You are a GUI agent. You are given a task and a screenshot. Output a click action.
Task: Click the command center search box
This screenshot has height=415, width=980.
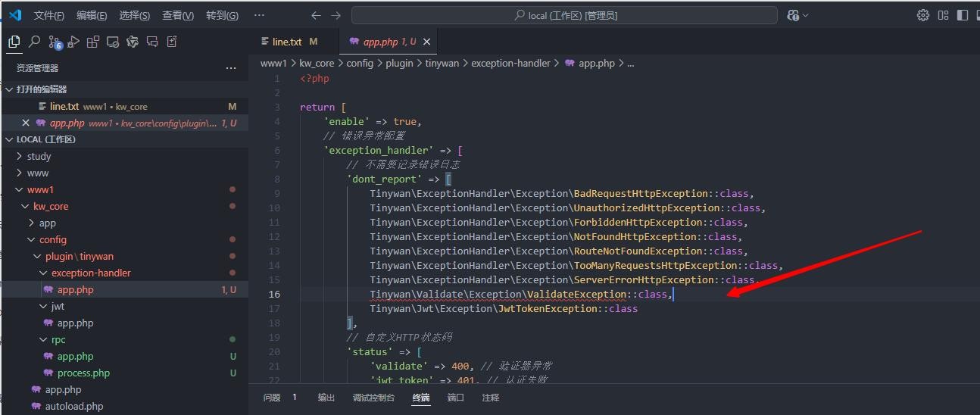564,15
